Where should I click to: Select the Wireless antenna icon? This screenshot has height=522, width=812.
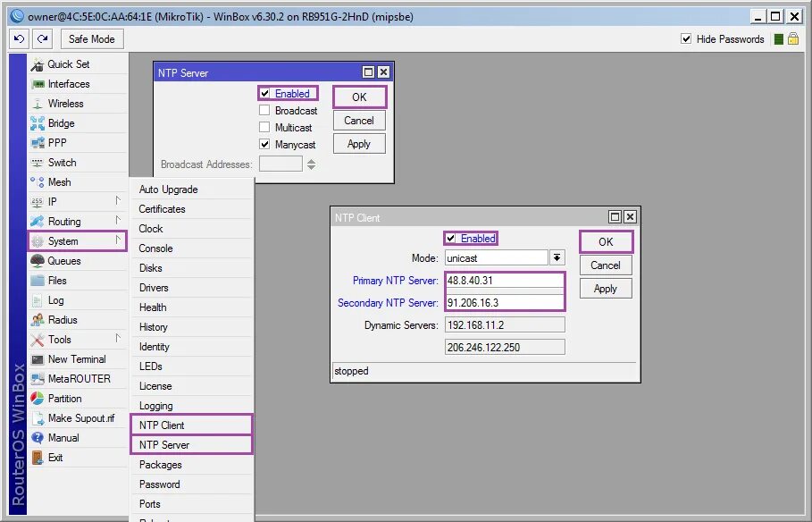(x=38, y=104)
